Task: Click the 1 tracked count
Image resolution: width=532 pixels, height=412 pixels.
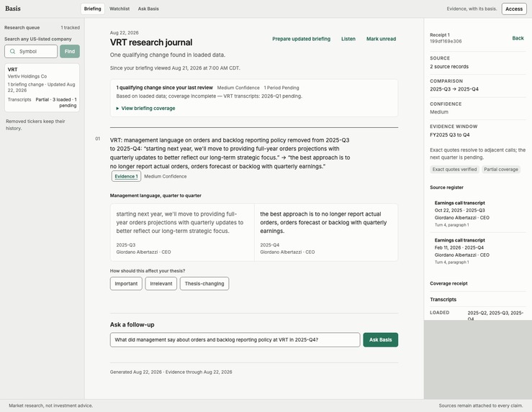Action: pos(71,28)
